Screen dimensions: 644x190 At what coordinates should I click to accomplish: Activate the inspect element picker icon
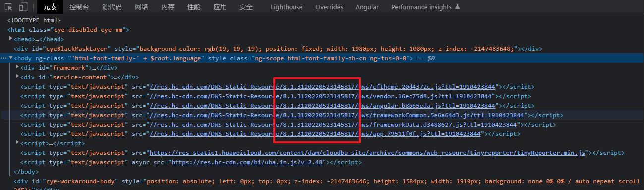[x=9, y=7]
